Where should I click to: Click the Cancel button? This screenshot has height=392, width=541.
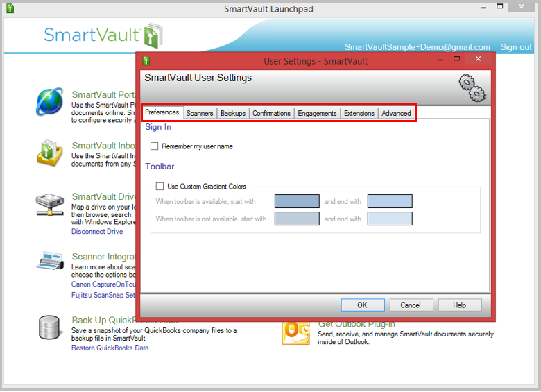point(410,305)
